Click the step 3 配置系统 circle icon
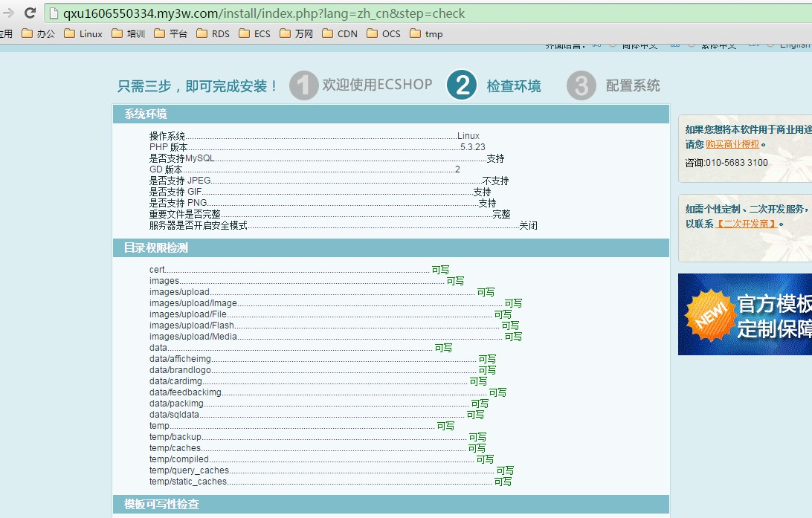The width and height of the screenshot is (812, 518). point(581,85)
